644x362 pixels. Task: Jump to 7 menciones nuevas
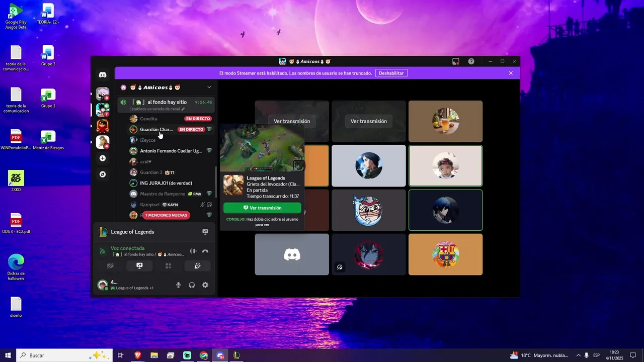166,215
